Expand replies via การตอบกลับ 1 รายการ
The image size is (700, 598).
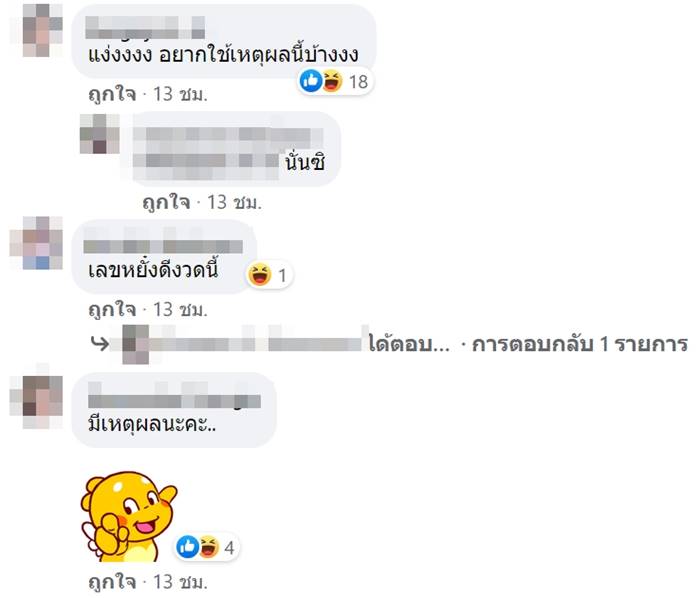click(x=579, y=344)
